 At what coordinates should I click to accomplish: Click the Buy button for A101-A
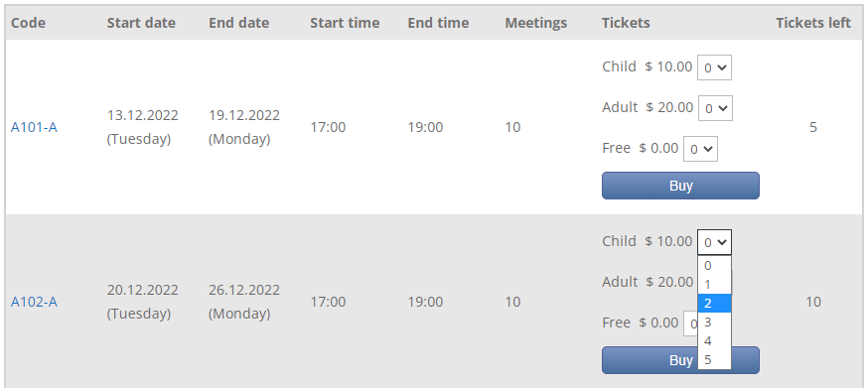(680, 186)
